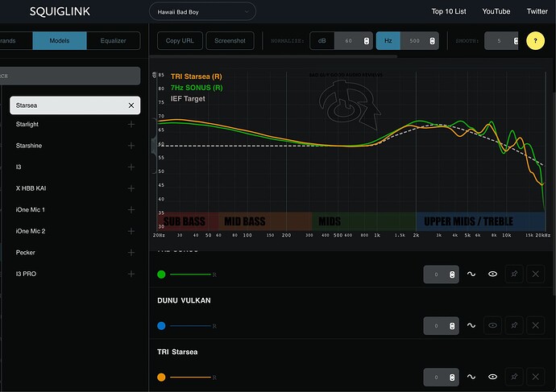The image size is (556, 392).
Task: Adjust offset stepper for TRI Starsea row
Action: [x=452, y=378]
